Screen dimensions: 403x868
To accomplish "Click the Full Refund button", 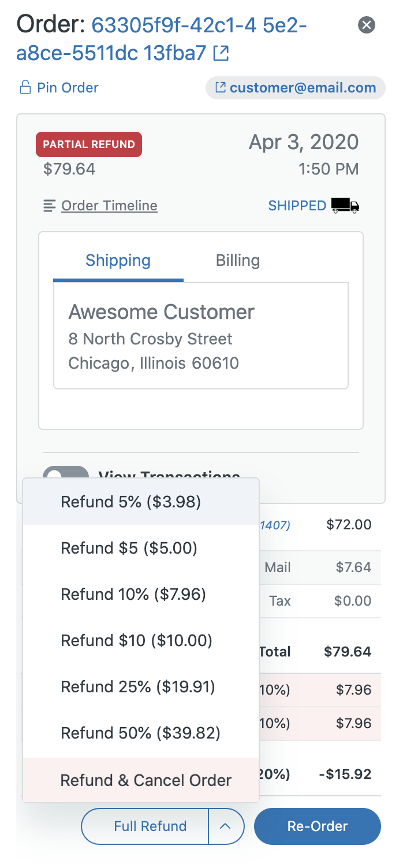I will tap(145, 826).
